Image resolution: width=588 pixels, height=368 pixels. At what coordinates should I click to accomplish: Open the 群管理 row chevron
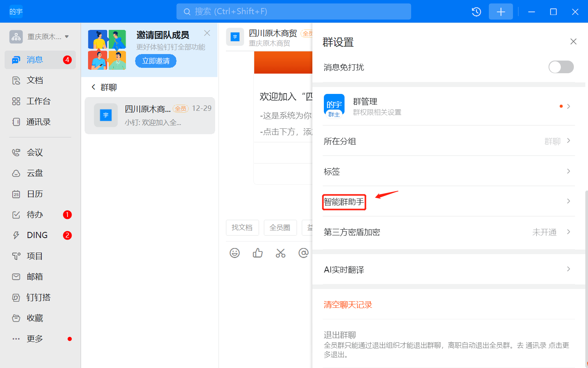tap(568, 106)
